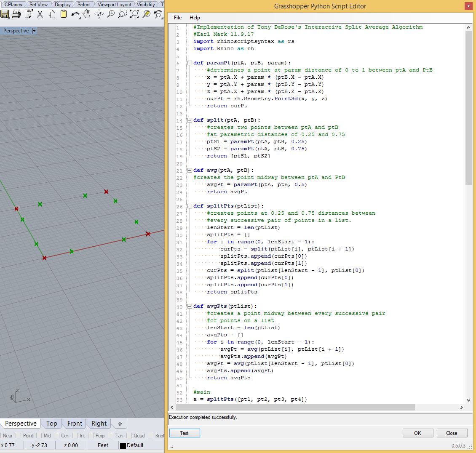The height and width of the screenshot is (453, 476).
Task: Select the Zoom Dynamic magnifier tool
Action: click(x=111, y=14)
